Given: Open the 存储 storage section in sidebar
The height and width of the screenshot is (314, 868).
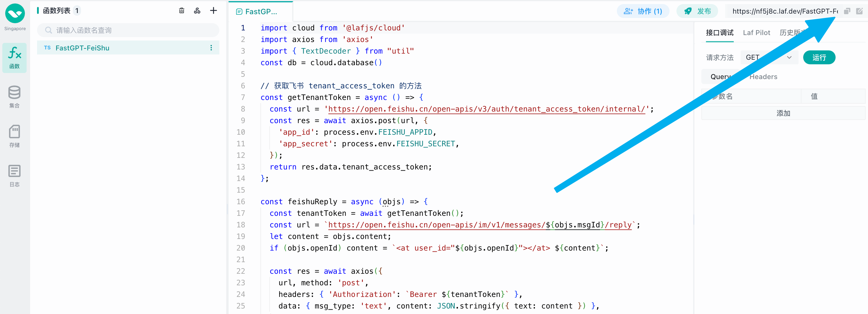Looking at the screenshot, I should 14,136.
